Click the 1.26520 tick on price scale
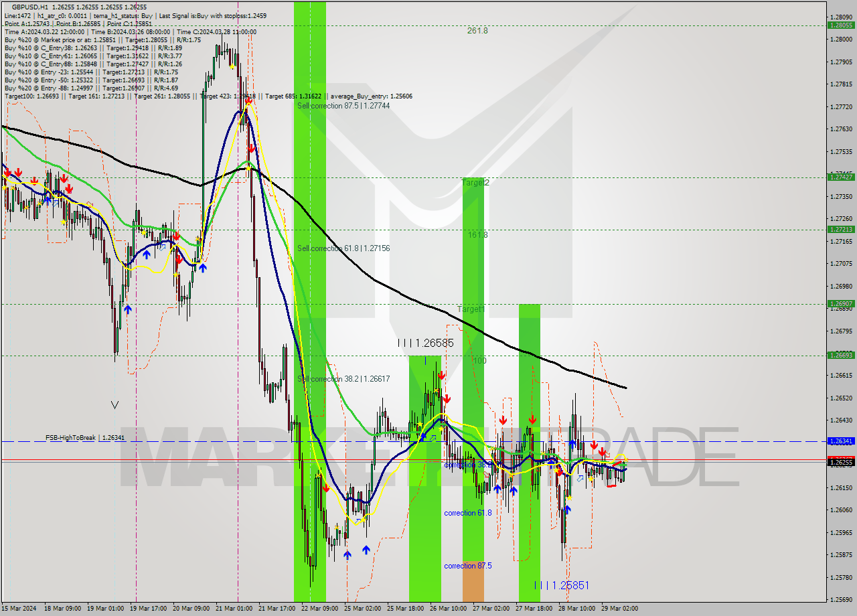This screenshot has width=857, height=616. 841,398
